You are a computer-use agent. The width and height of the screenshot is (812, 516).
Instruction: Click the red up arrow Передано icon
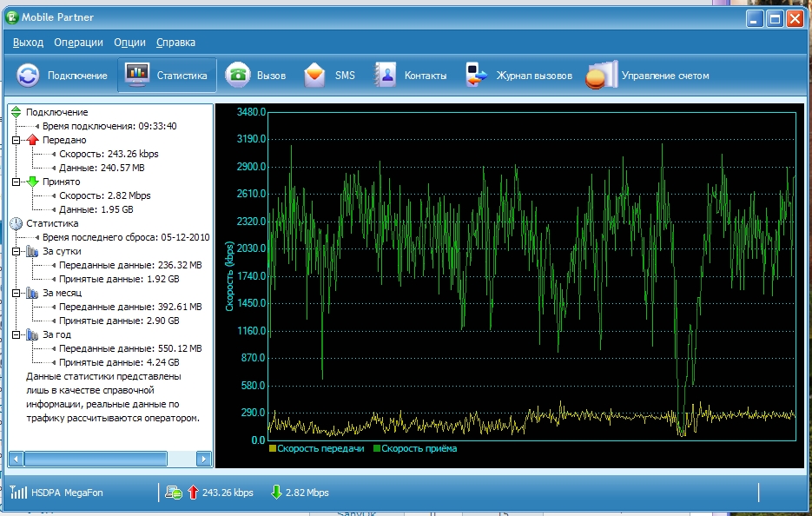pos(33,140)
